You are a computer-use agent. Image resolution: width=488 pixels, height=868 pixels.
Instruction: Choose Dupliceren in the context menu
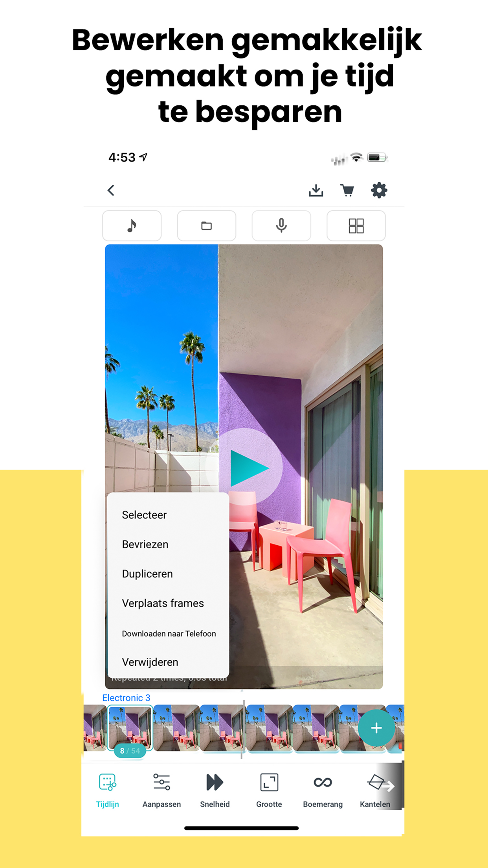147,574
